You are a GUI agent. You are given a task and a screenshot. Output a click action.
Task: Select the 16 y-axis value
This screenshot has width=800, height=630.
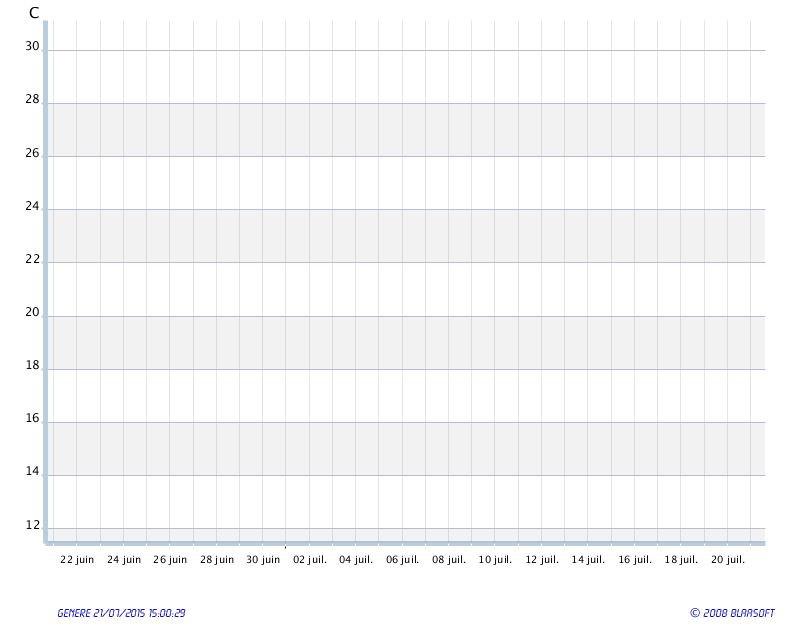(32, 418)
